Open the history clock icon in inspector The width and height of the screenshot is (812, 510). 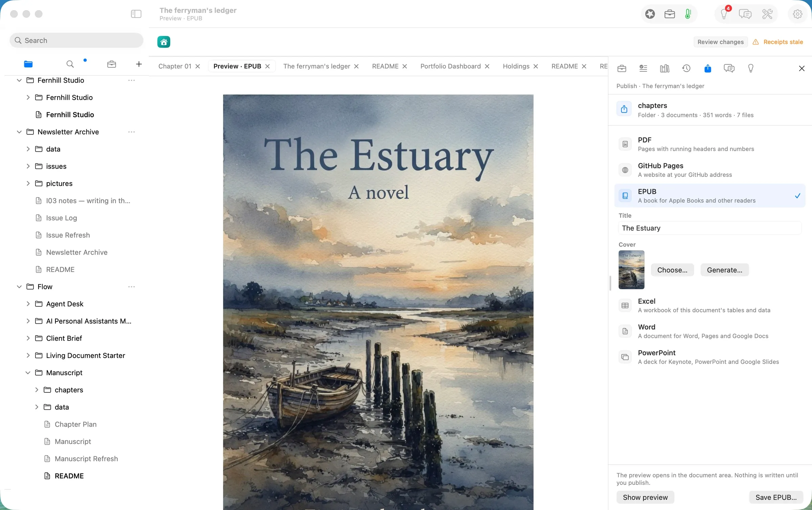click(686, 68)
